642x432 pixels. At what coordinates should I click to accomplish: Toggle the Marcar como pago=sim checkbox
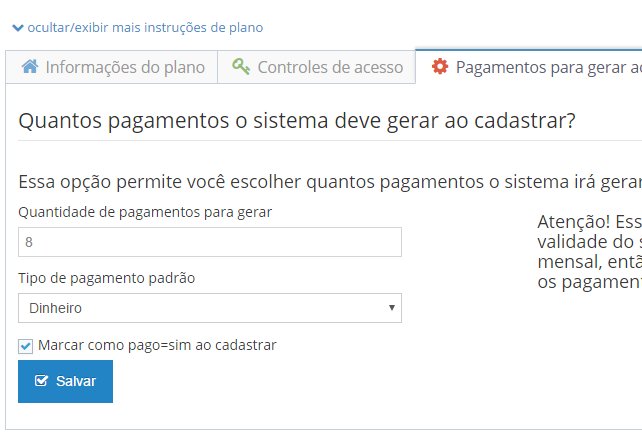pos(26,346)
